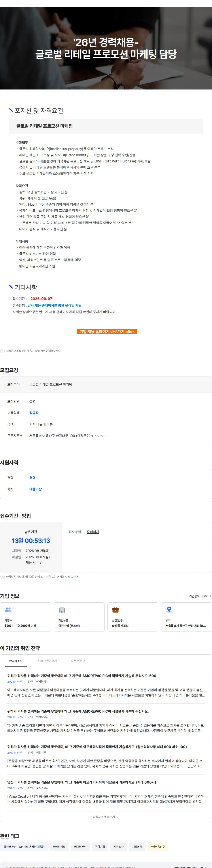212x868 pixels.
Task: Switch to the 합격자소서 tab
Action: coord(15,661)
